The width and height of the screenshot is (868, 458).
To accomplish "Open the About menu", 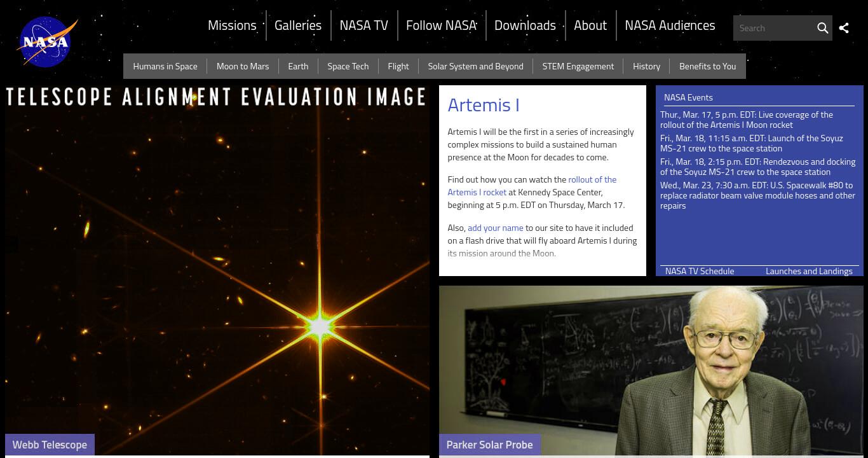I will (590, 25).
